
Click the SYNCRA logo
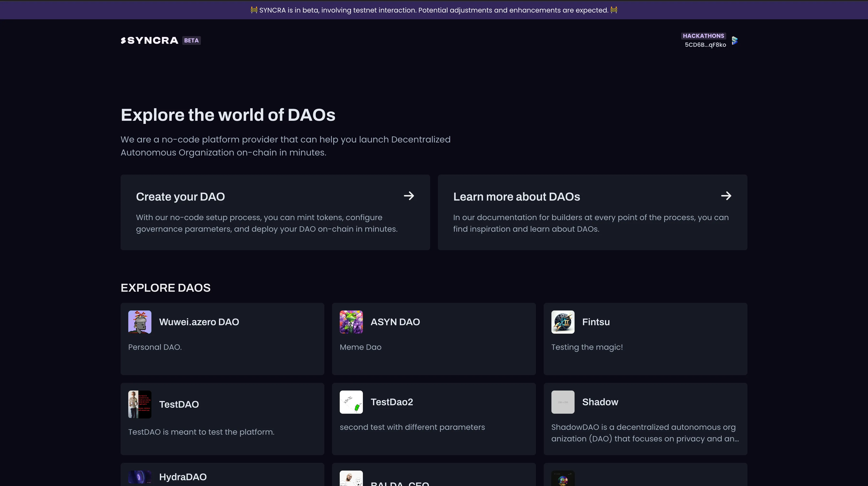[x=149, y=40]
